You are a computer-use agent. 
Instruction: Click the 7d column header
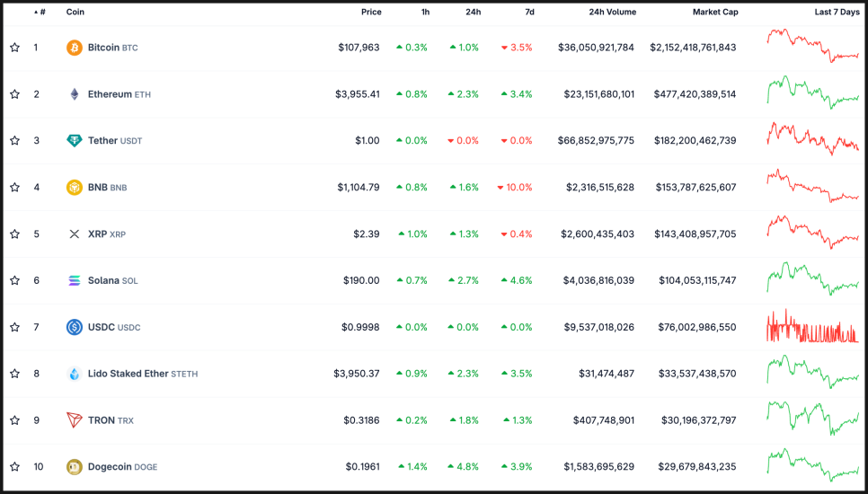(529, 13)
